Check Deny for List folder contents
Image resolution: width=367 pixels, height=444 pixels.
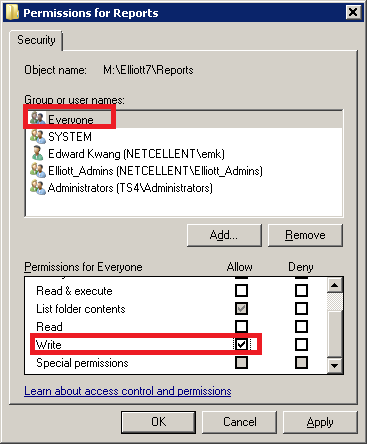point(301,308)
